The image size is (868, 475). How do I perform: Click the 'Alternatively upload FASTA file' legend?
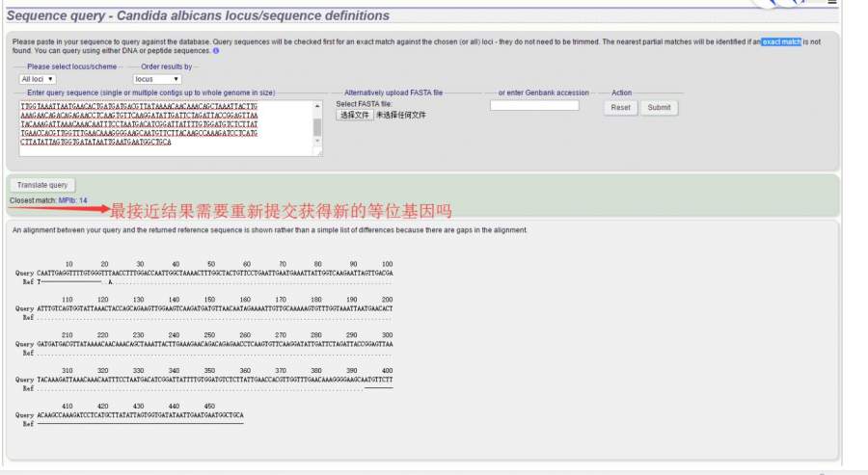coord(393,92)
